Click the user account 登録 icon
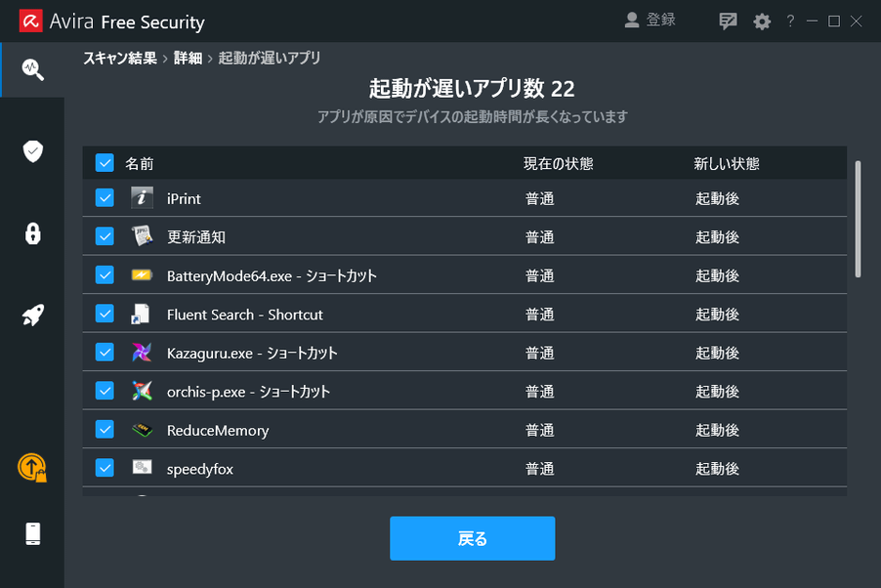Screen dimensions: 881x588 point(632,21)
